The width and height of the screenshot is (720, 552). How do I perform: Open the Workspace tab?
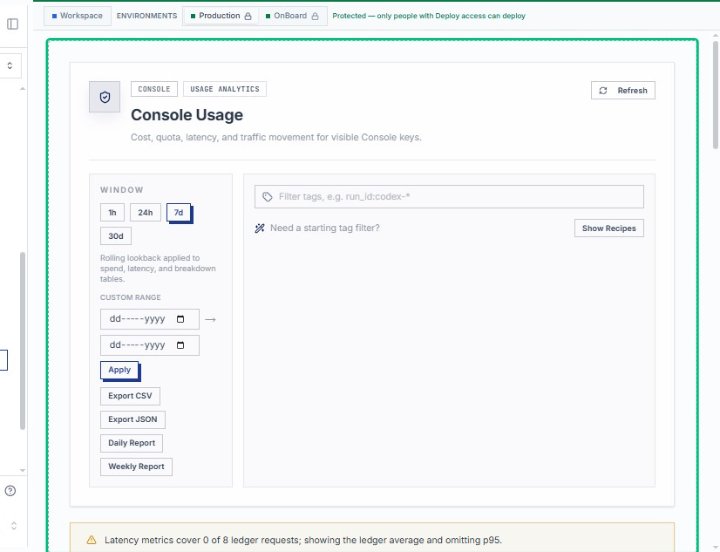click(x=77, y=16)
